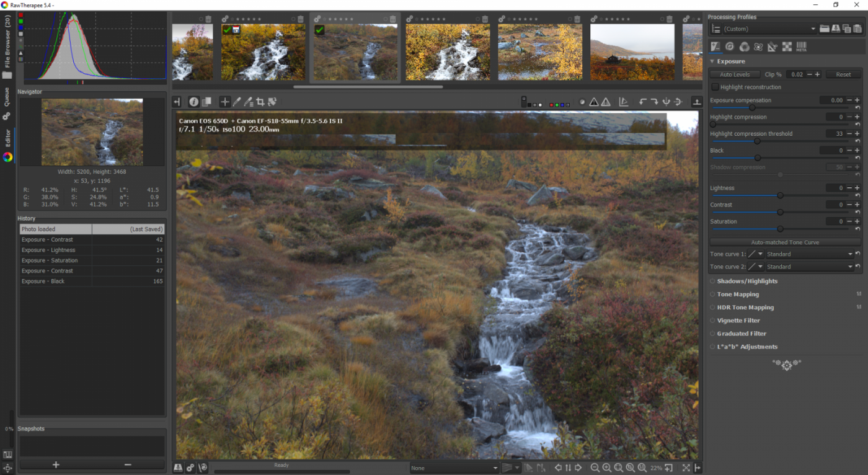This screenshot has width=868, height=475.
Task: Open the Metadata tab with the META icon
Action: pyautogui.click(x=801, y=47)
